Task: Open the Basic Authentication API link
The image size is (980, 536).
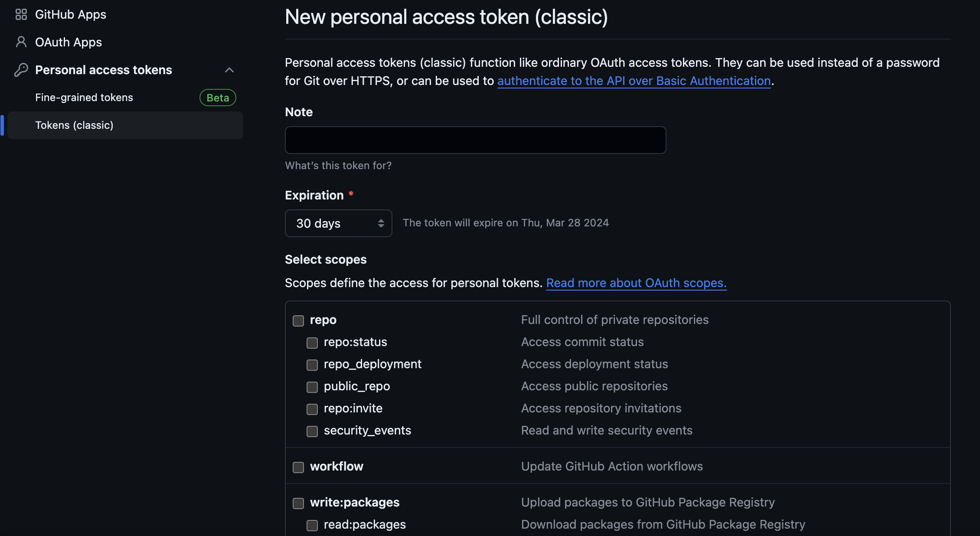Action: coord(634,81)
